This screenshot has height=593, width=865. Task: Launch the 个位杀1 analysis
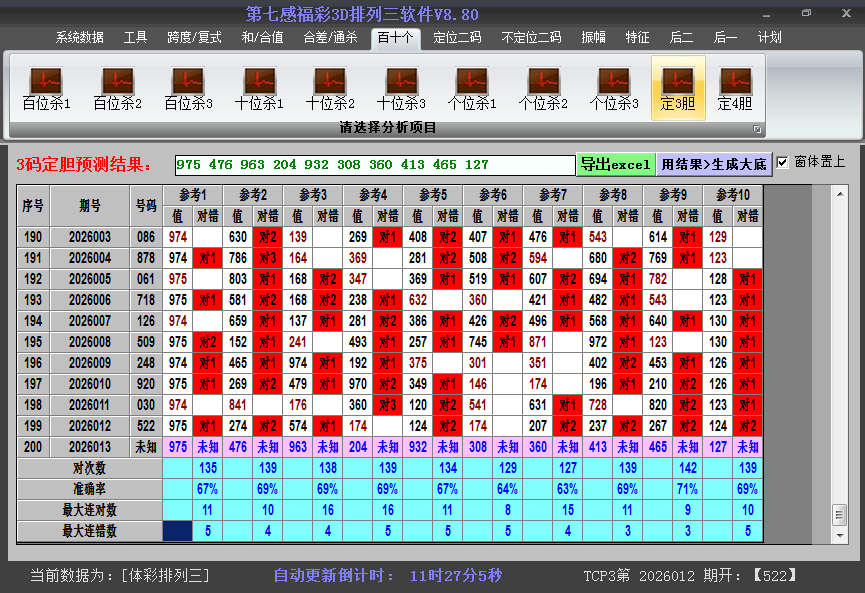(x=472, y=88)
